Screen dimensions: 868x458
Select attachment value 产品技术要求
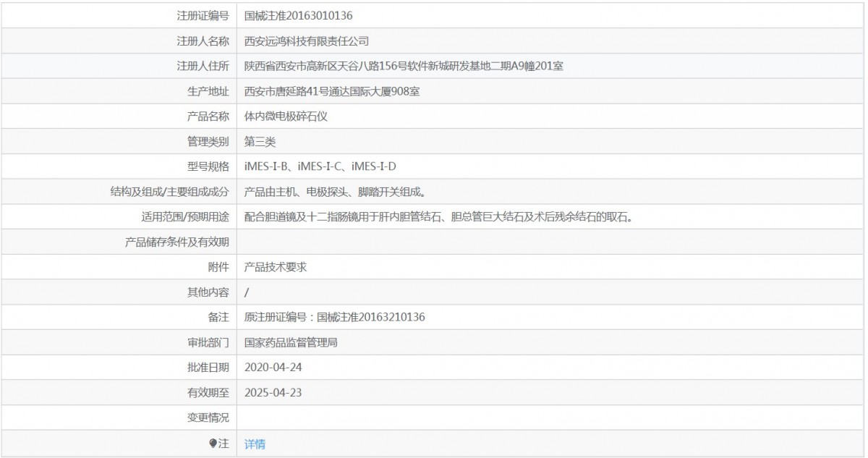[276, 267]
